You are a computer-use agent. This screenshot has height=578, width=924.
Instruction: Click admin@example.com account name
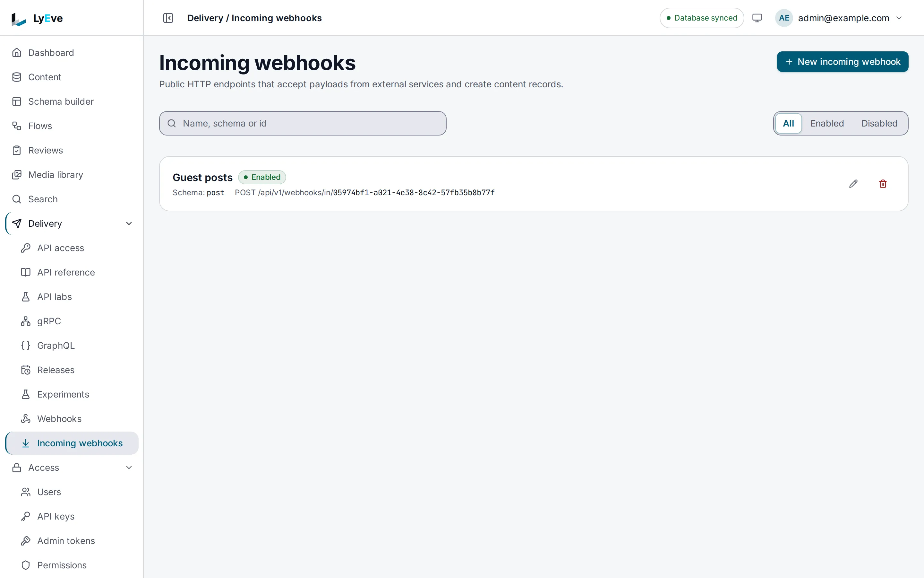click(x=843, y=18)
